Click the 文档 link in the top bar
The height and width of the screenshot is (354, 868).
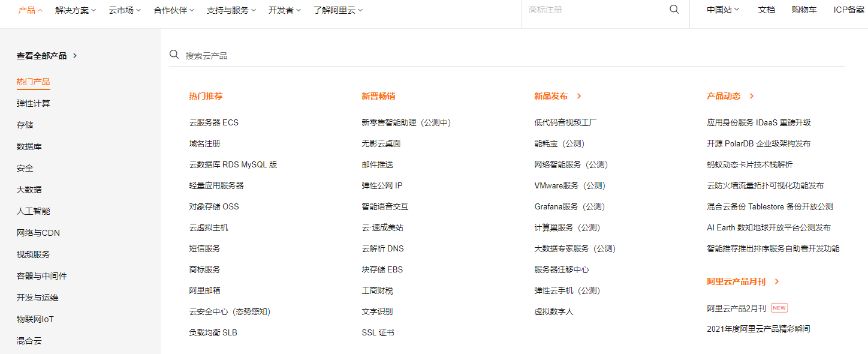[767, 10]
